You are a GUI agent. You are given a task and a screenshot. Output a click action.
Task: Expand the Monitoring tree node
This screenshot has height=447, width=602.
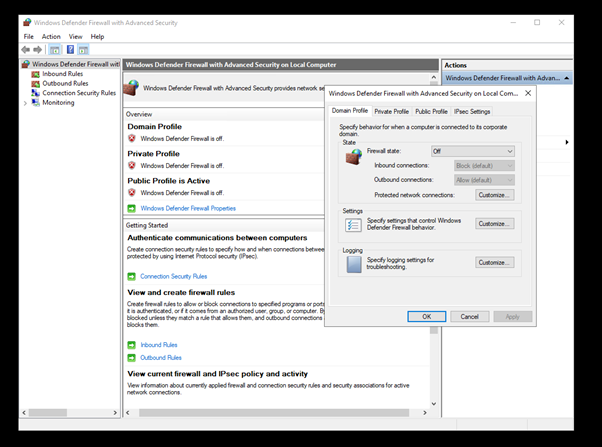tap(25, 103)
